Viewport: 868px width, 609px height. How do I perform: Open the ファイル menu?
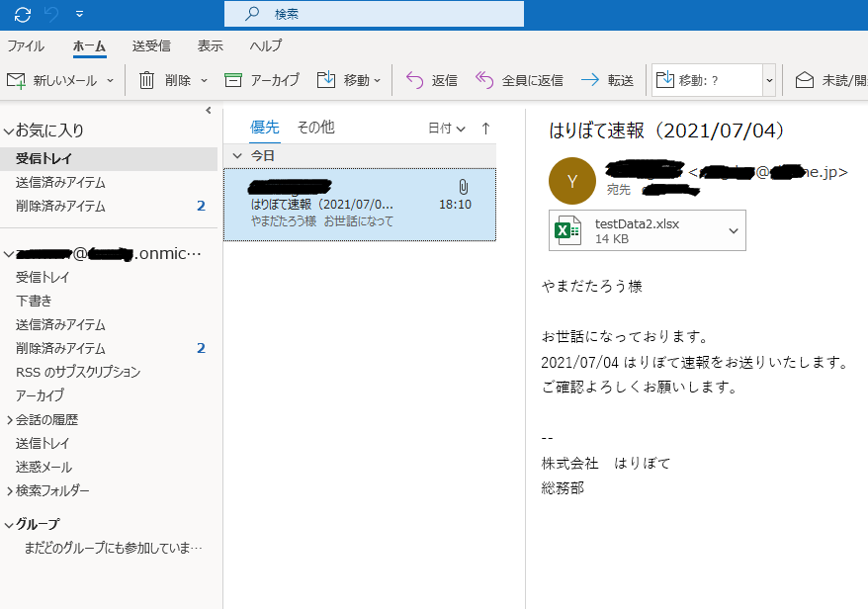[26, 45]
